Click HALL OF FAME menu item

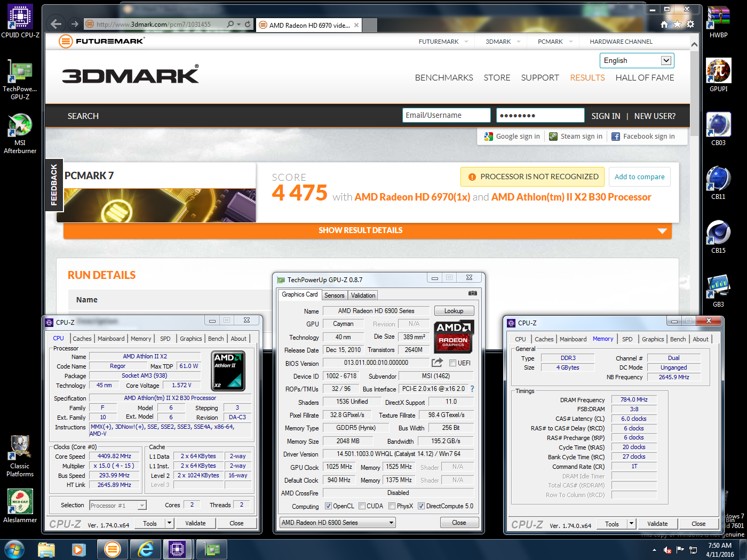pos(645,78)
